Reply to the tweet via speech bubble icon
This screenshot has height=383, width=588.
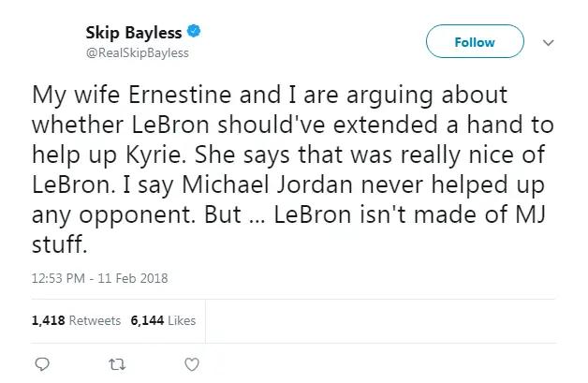(x=42, y=364)
